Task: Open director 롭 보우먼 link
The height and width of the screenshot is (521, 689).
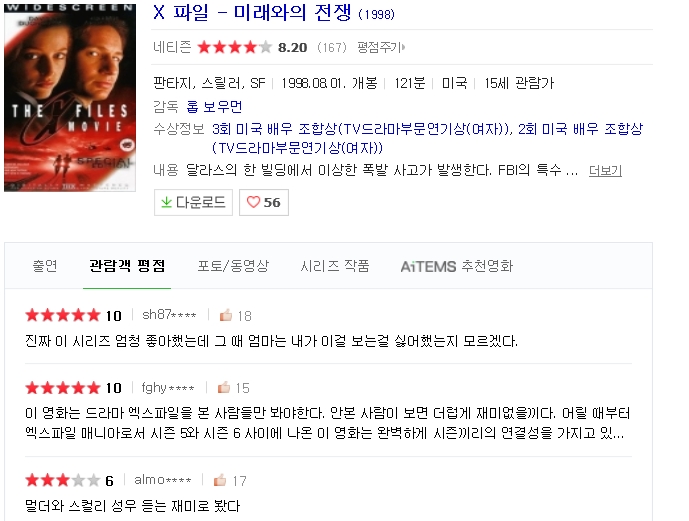Action: [214, 106]
